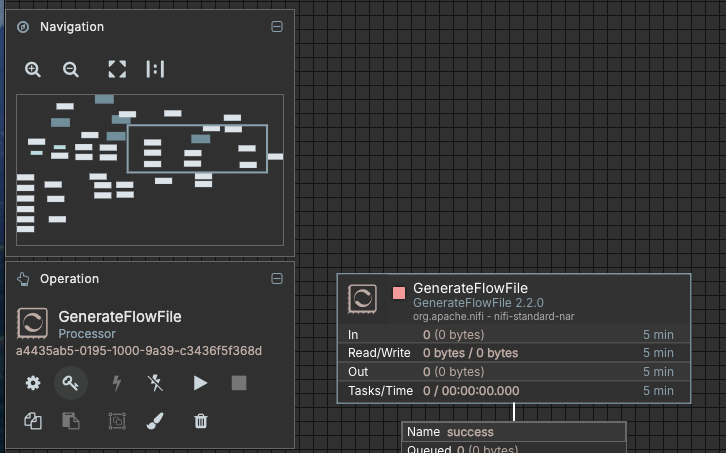This screenshot has width=726, height=453.
Task: Copy the selected processor
Action: coord(33,421)
